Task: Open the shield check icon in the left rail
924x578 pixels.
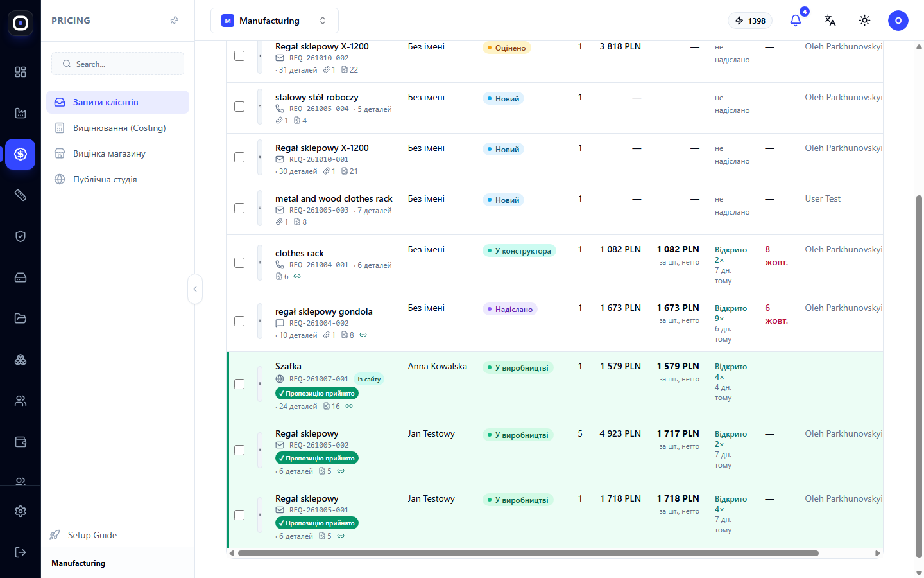Action: coord(21,236)
